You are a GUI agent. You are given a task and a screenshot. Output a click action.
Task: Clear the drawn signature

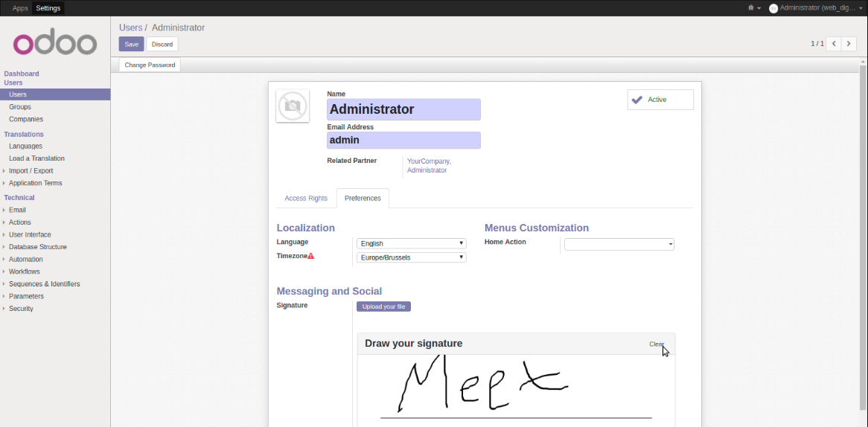click(x=656, y=344)
